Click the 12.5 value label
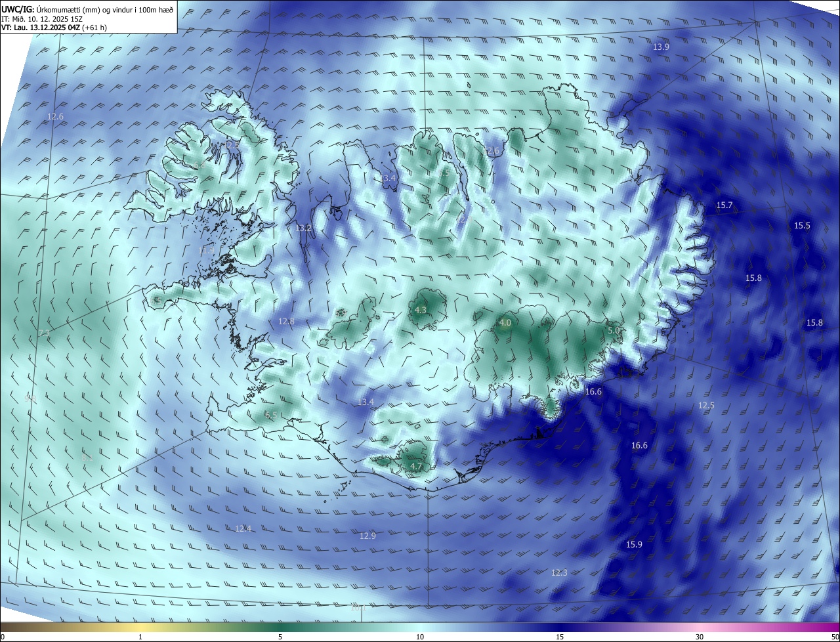Screen dimensions: 840x642 pos(706,406)
